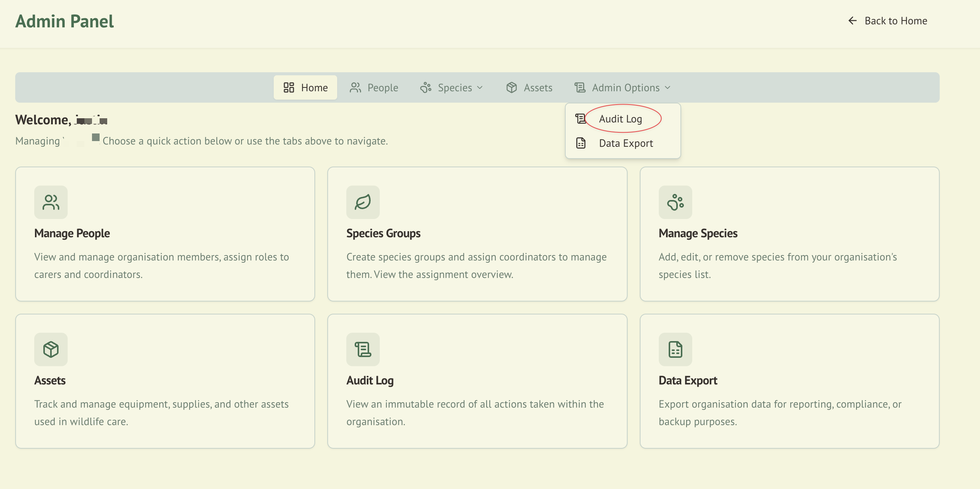980x489 pixels.
Task: Click the document icon on Data Export card
Action: pyautogui.click(x=675, y=349)
